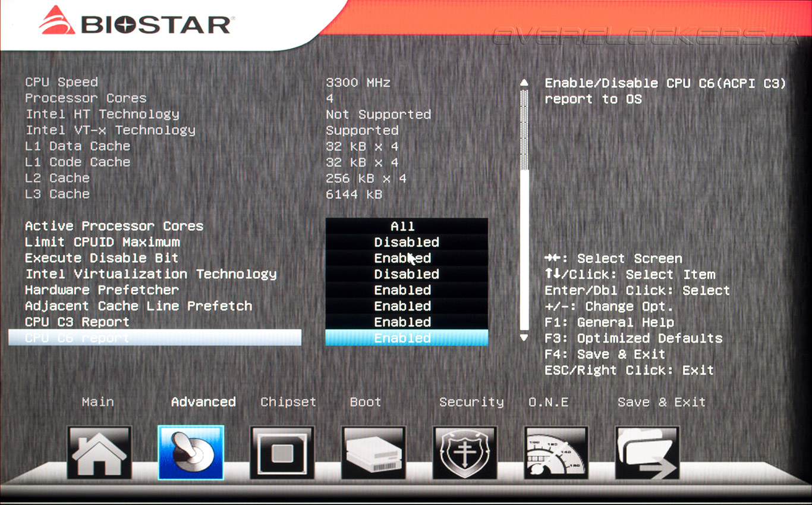Click the L2 Cache label
This screenshot has width=812, height=505.
pyautogui.click(x=58, y=178)
